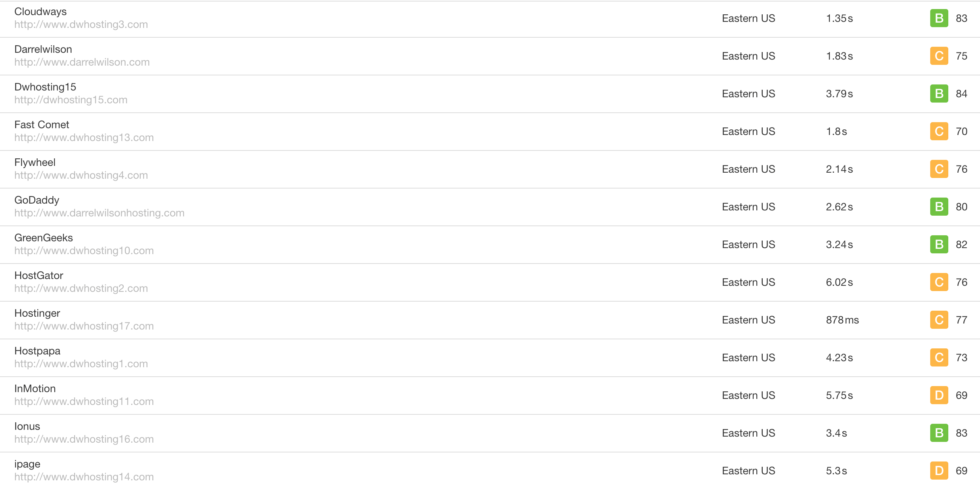Select the Flywheel site name
Screen dimensions: 980x486
pos(35,163)
